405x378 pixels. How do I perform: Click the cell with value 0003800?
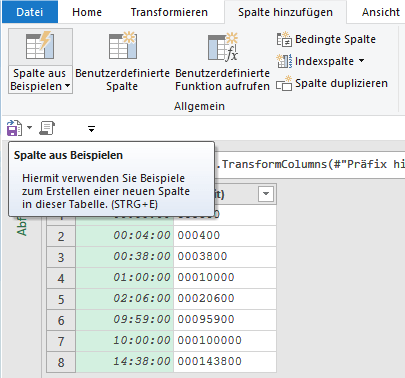click(x=225, y=256)
